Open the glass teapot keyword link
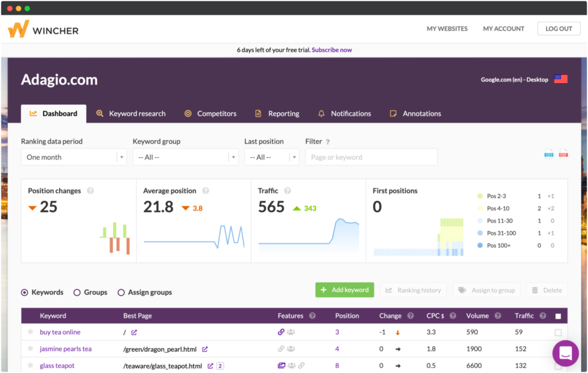588x373 pixels. [x=57, y=366]
